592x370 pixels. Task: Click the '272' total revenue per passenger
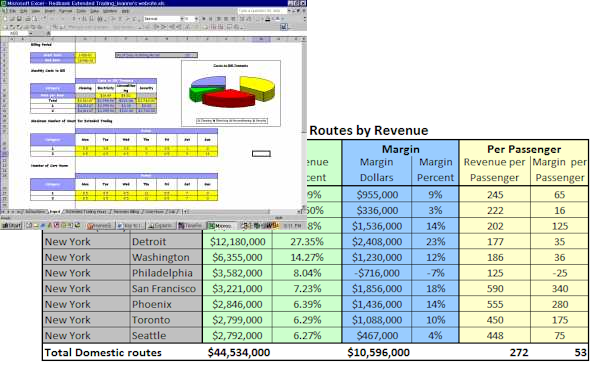pos(519,353)
